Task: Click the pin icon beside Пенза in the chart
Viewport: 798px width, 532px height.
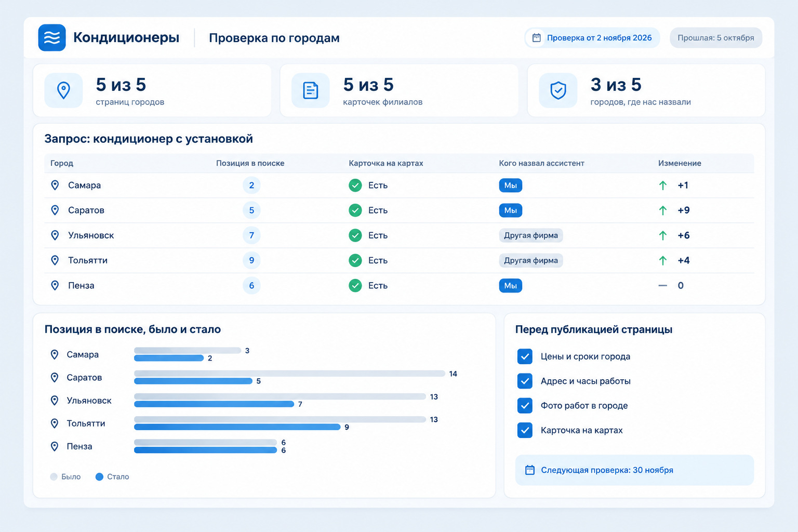Action: click(x=55, y=446)
